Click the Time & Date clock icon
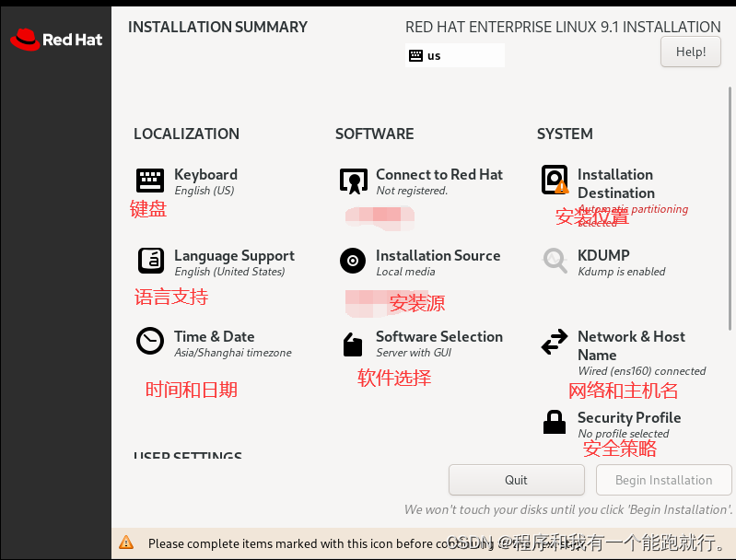736x560 pixels. pos(150,342)
